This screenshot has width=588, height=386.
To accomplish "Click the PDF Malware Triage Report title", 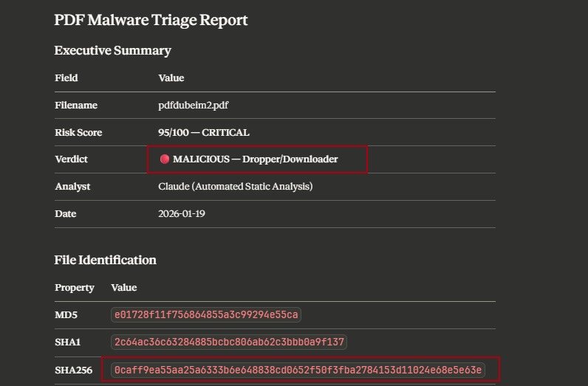I will [x=151, y=20].
